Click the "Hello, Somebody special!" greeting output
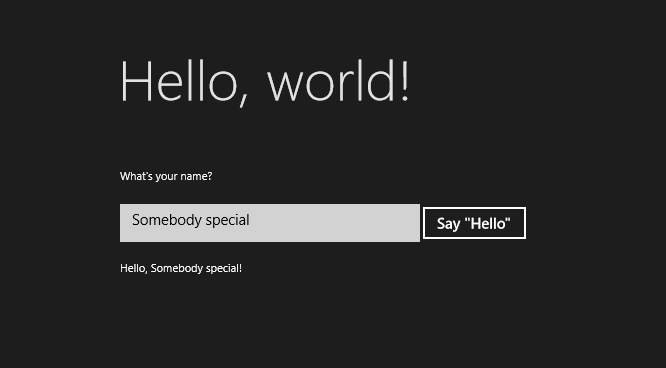This screenshot has height=368, width=666. tap(181, 269)
